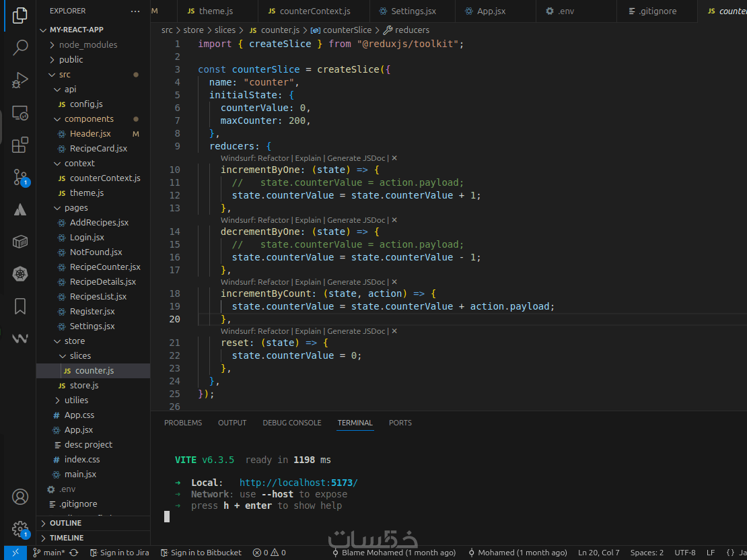Switch to the PROBLEMS panel tab
This screenshot has height=560, width=747.
(x=183, y=423)
